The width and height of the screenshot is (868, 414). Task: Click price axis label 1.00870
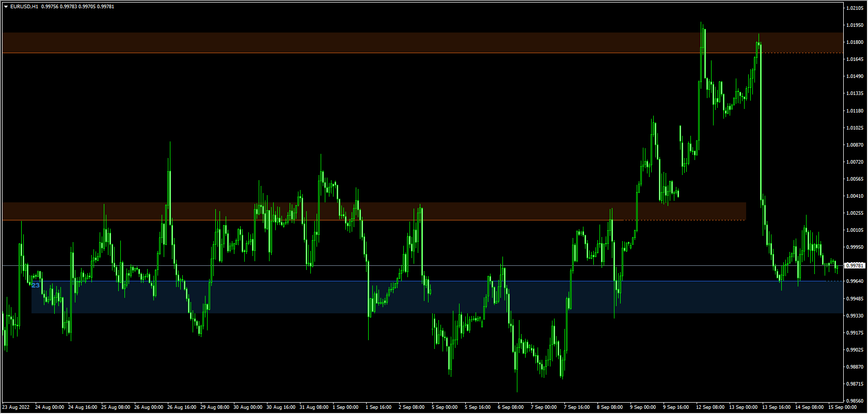pyautogui.click(x=855, y=145)
